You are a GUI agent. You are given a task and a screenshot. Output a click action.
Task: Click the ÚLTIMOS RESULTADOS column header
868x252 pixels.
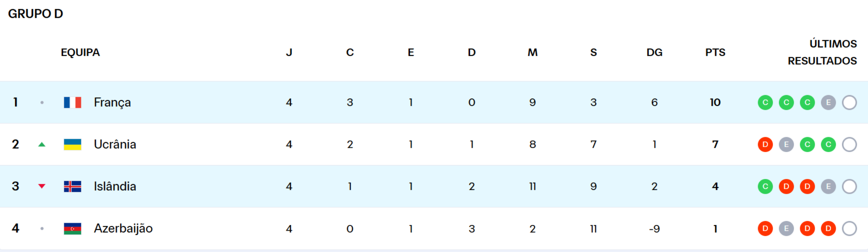point(822,53)
